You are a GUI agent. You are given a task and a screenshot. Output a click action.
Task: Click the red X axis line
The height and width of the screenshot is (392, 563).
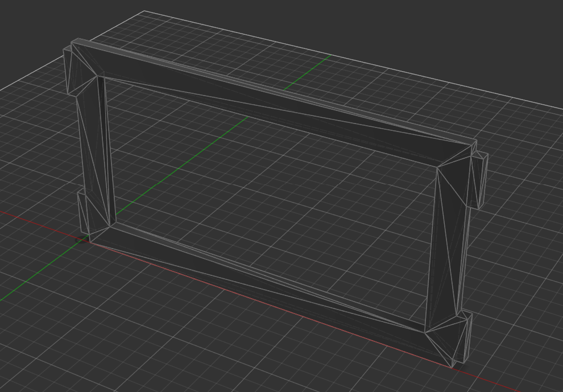[x=34, y=221]
